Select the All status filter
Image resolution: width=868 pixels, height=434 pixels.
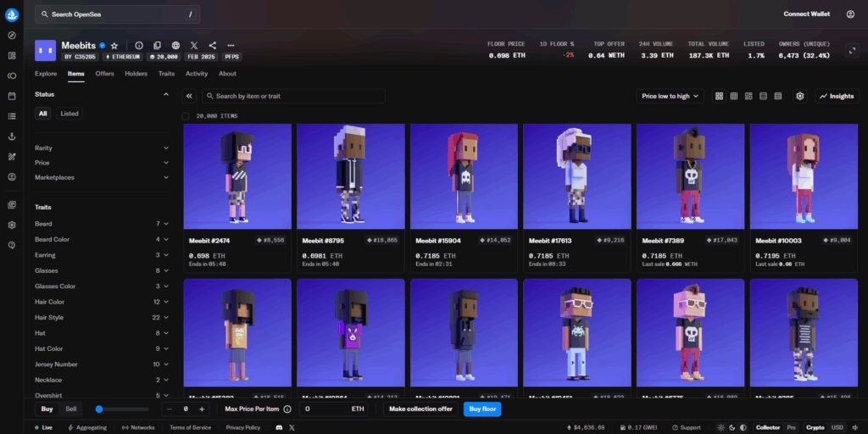(x=42, y=114)
